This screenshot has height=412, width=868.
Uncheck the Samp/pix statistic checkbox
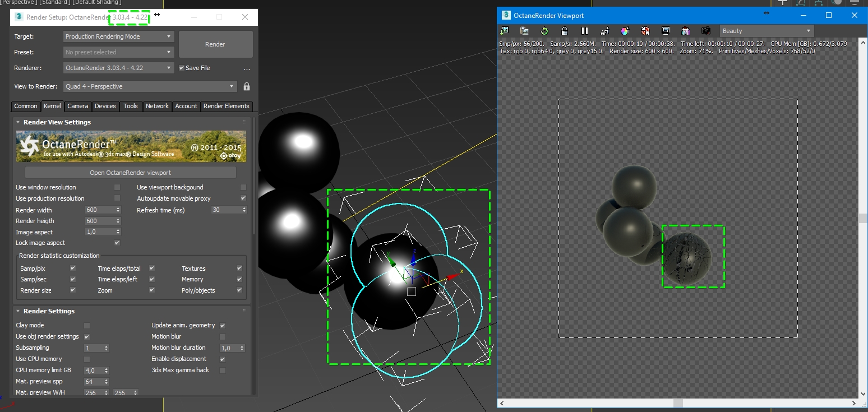coord(73,269)
